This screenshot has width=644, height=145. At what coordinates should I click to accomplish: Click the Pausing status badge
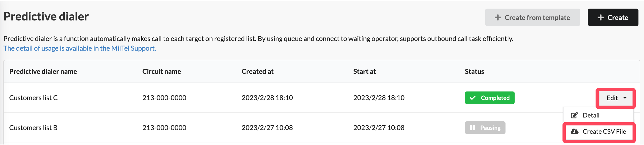click(x=485, y=128)
